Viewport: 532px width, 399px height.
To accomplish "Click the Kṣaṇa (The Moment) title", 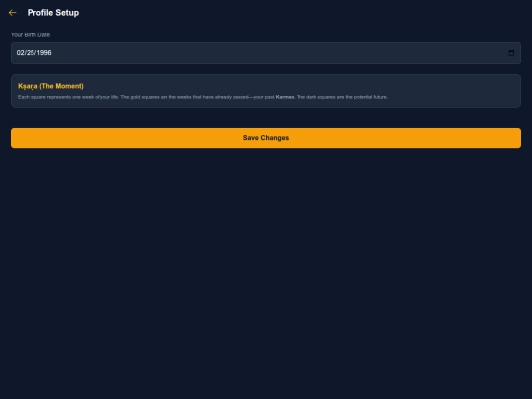I will point(50,86).
